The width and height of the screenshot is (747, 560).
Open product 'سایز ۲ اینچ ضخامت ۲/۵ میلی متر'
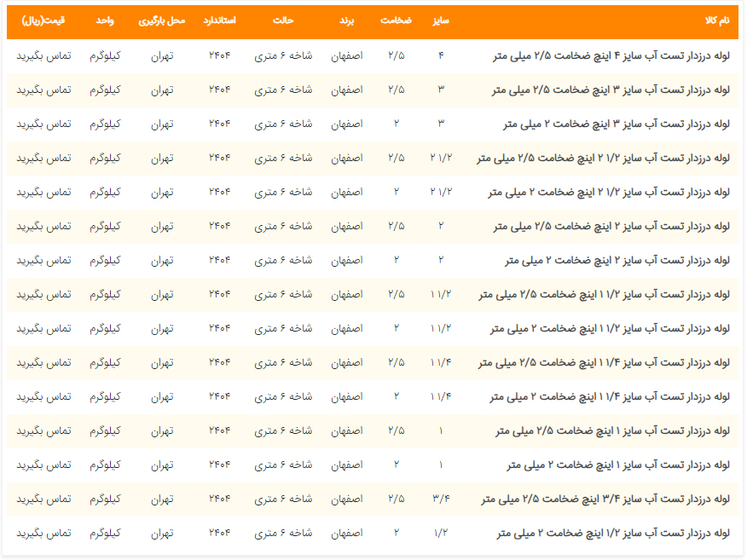coord(611,226)
